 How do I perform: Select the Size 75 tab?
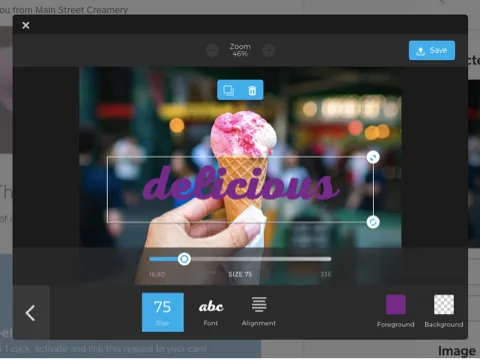[163, 312]
